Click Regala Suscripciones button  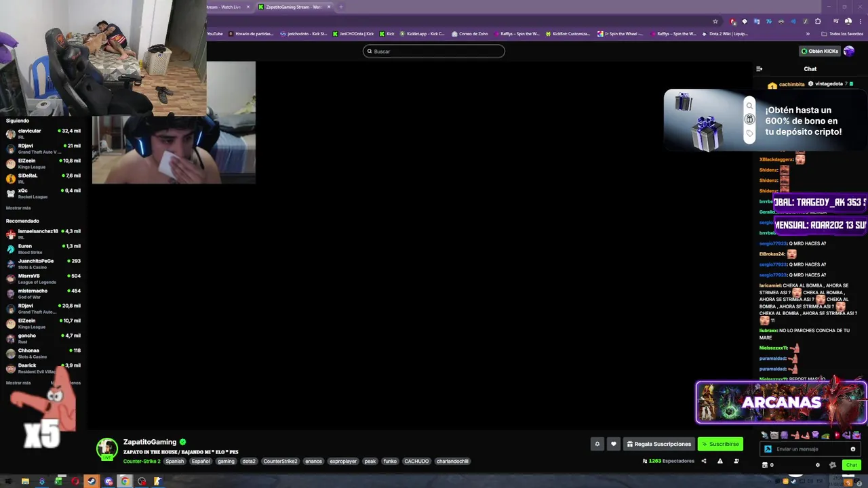click(659, 444)
